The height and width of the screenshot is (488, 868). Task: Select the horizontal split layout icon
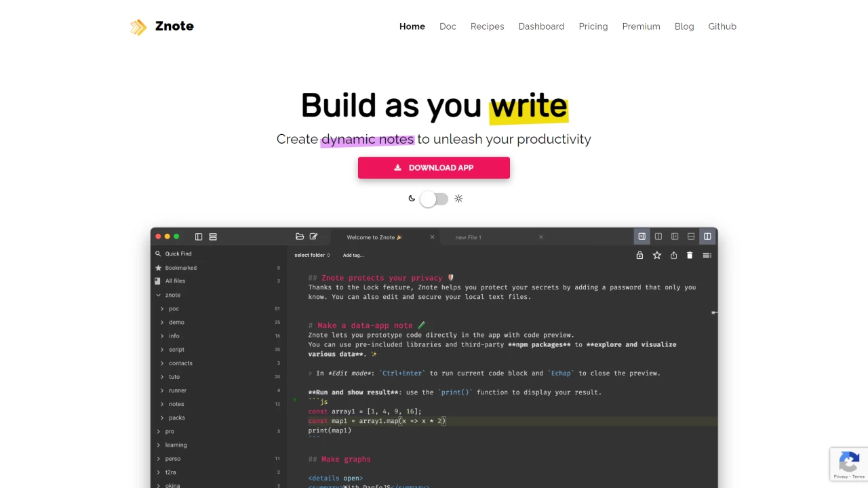point(691,237)
